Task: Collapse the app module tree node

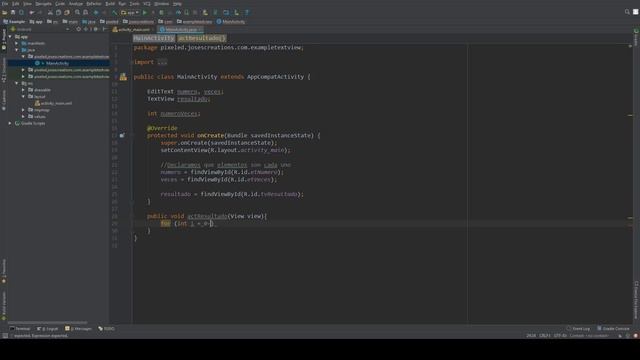Action: [10, 37]
